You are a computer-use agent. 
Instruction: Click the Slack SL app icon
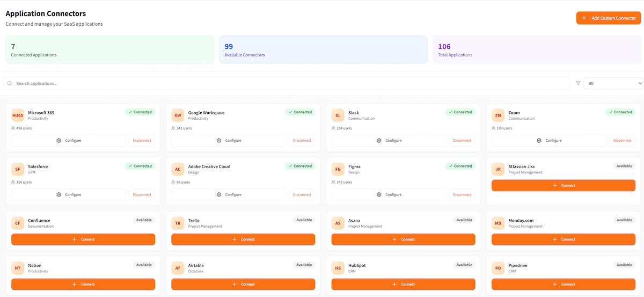[x=338, y=115]
